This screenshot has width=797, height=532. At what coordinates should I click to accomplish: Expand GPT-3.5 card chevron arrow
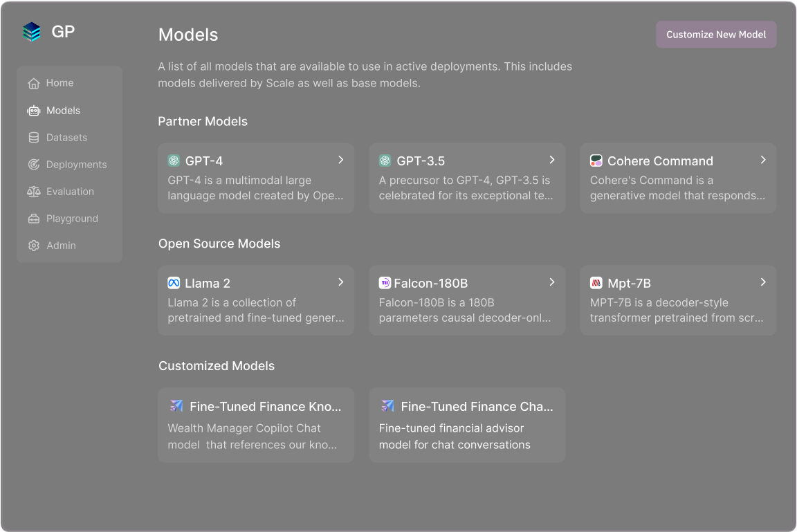pyautogui.click(x=552, y=160)
